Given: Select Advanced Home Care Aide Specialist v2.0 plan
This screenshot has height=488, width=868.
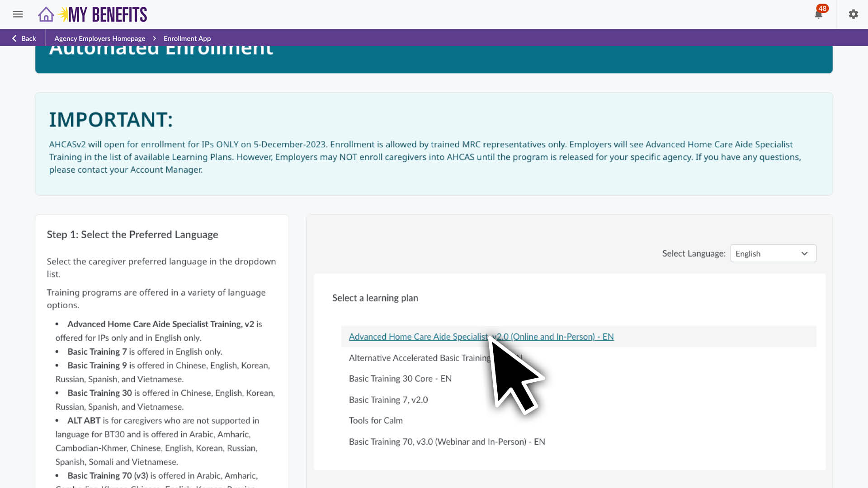Looking at the screenshot, I should point(481,337).
